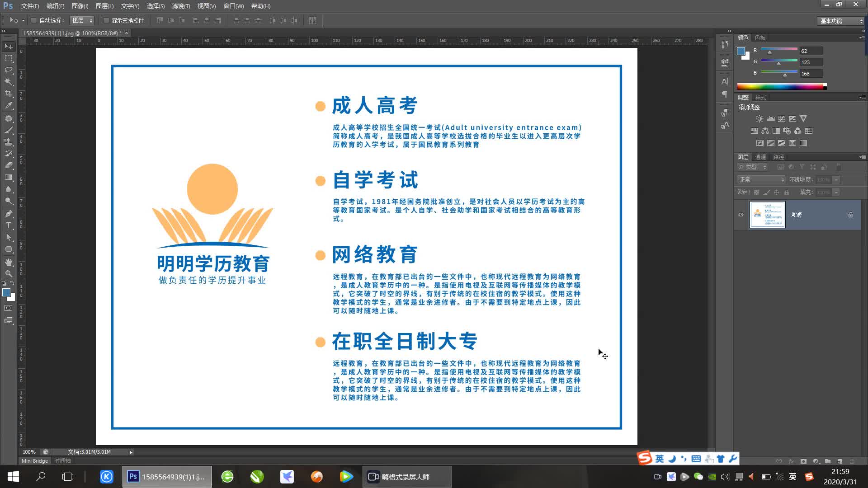
Task: Click the 背景 layer thumbnail
Action: (x=767, y=215)
